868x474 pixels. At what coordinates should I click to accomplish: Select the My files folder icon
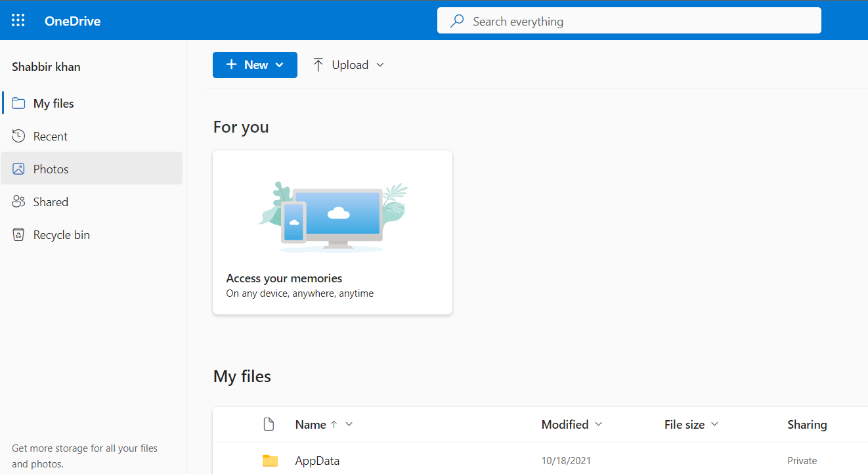click(19, 102)
